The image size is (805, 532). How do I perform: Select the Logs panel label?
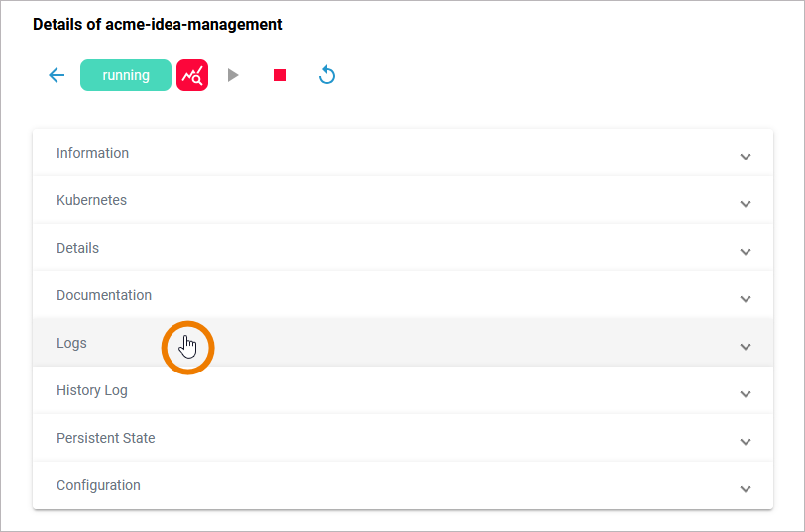(x=71, y=343)
